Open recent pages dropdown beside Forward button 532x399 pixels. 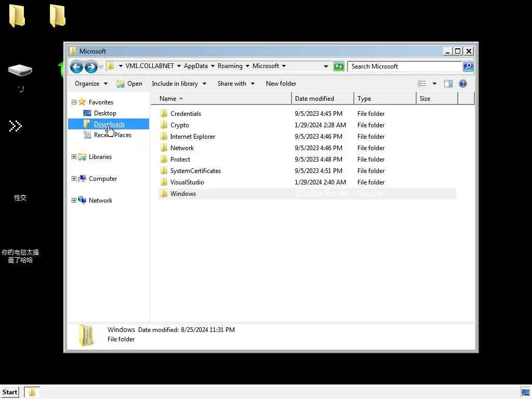coord(101,66)
